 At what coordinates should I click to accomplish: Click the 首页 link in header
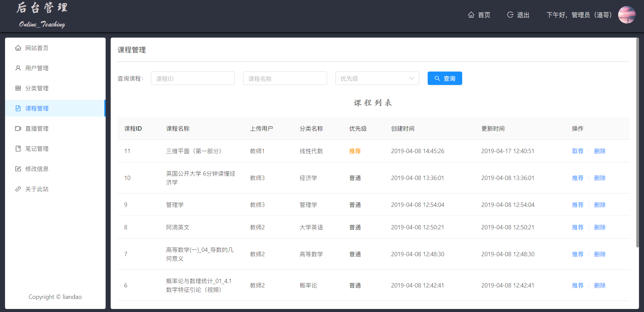pos(479,15)
